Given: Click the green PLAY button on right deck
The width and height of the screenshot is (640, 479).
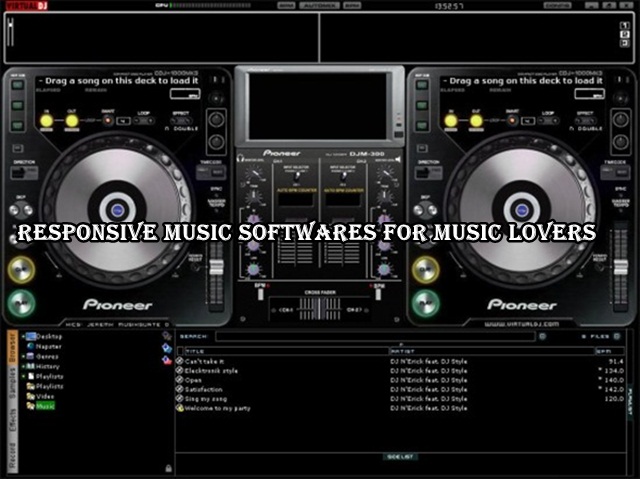Looking at the screenshot, I should click(425, 303).
